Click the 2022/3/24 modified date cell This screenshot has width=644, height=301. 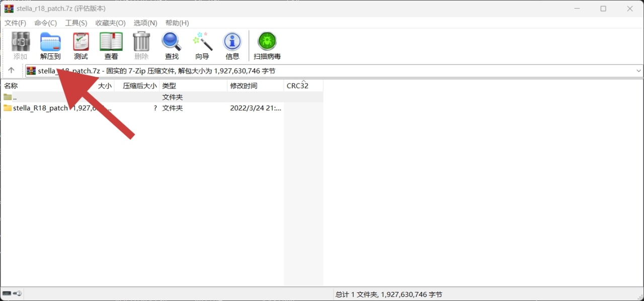pos(256,108)
